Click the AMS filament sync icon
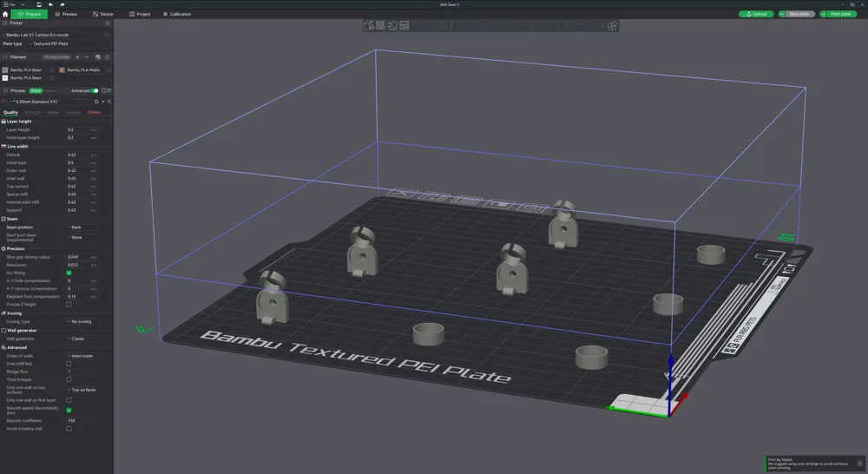The width and height of the screenshot is (868, 474). click(98, 57)
